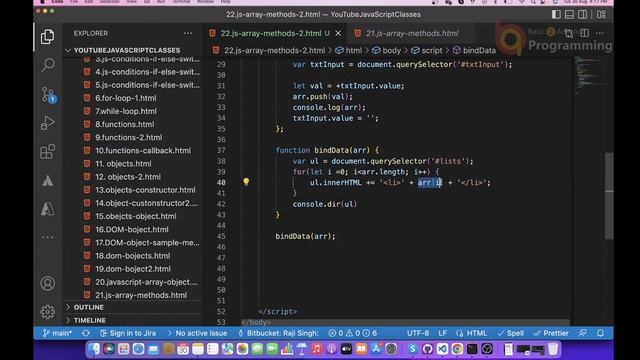
Task: Switch to 21.js-array-methods.html tab
Action: [412, 33]
